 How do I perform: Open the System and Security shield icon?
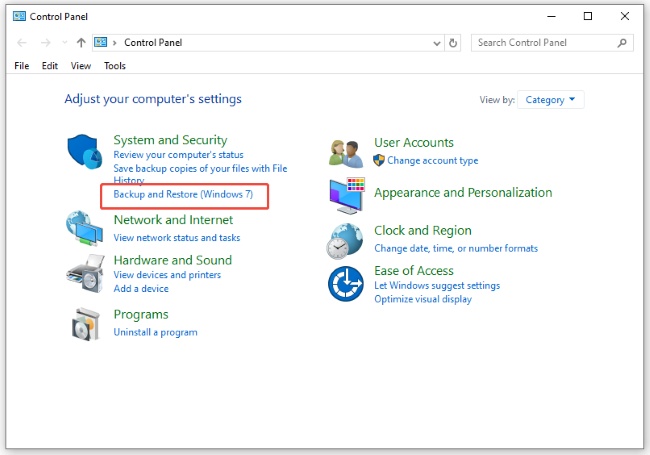(85, 151)
